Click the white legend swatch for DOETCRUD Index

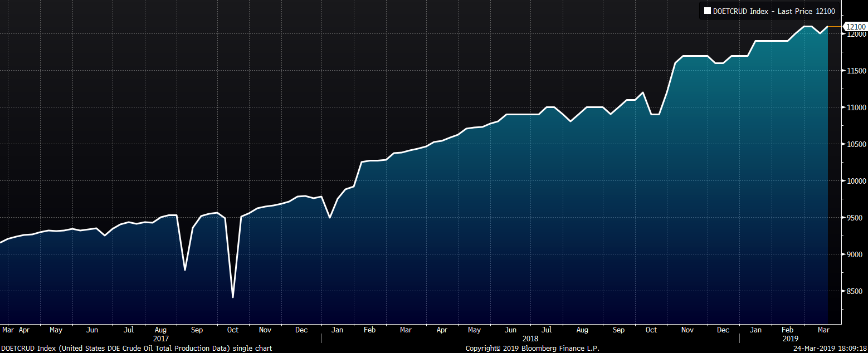(x=708, y=11)
